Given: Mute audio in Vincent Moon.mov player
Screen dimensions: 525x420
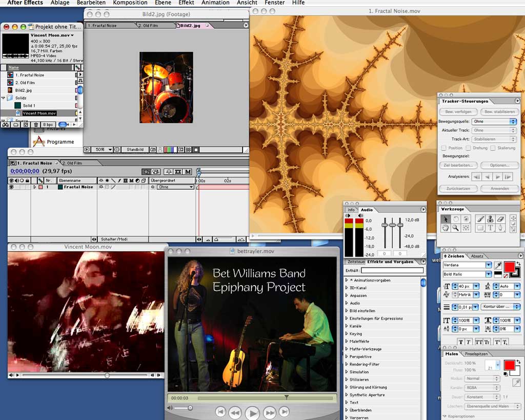Looking at the screenshot, I should coord(11,375).
